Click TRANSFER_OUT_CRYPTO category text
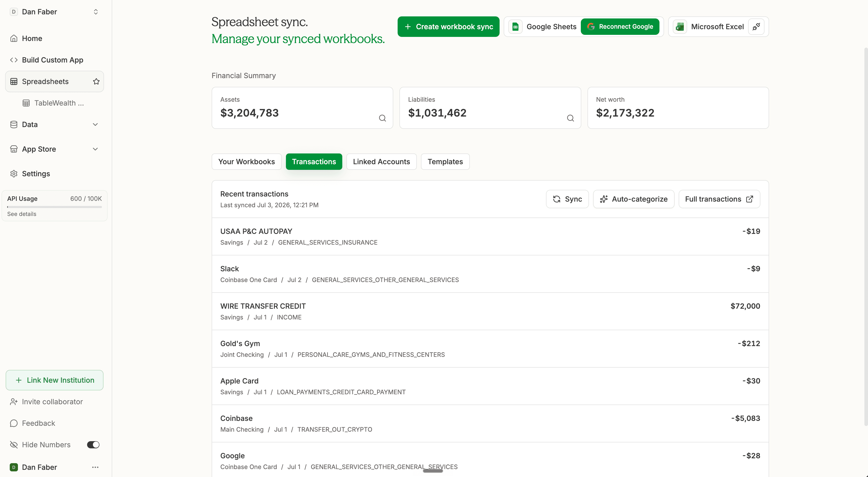Image resolution: width=868 pixels, height=477 pixels. click(x=335, y=430)
